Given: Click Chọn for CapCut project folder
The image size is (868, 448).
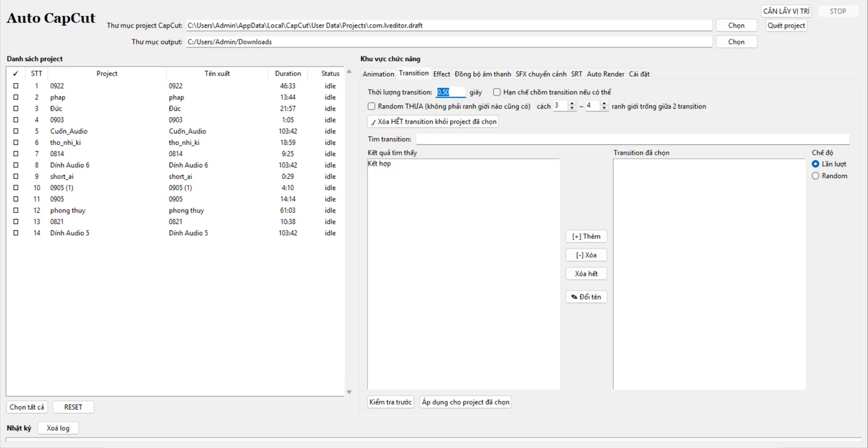Looking at the screenshot, I should pos(736,26).
